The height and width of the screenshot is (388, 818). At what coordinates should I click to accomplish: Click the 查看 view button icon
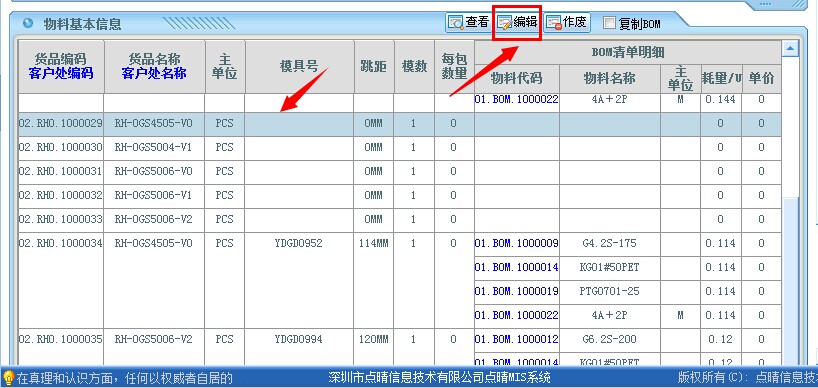[x=456, y=22]
